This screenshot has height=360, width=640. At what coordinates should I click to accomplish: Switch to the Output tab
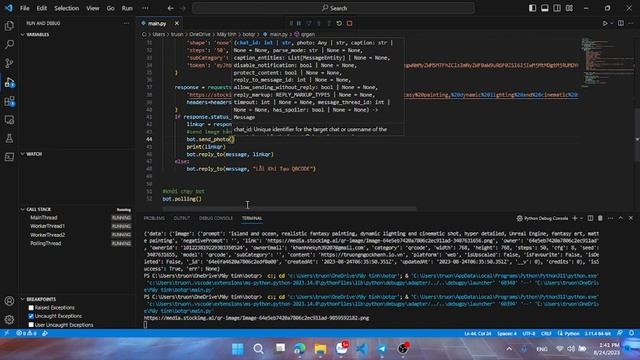pyautogui.click(x=182, y=218)
